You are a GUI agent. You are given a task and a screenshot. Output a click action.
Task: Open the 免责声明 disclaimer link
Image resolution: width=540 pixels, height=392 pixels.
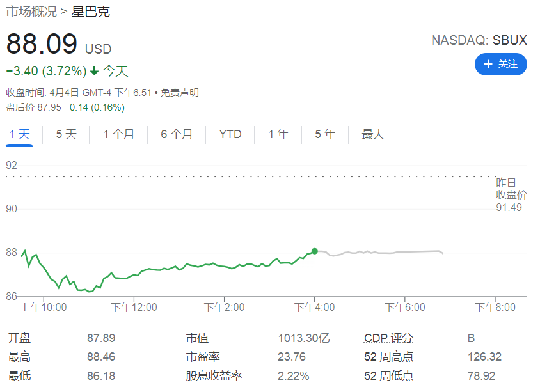[x=180, y=93]
